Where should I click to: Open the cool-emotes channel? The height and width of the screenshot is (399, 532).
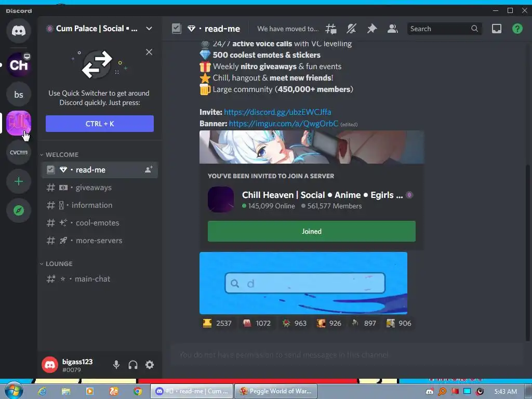pyautogui.click(x=99, y=223)
